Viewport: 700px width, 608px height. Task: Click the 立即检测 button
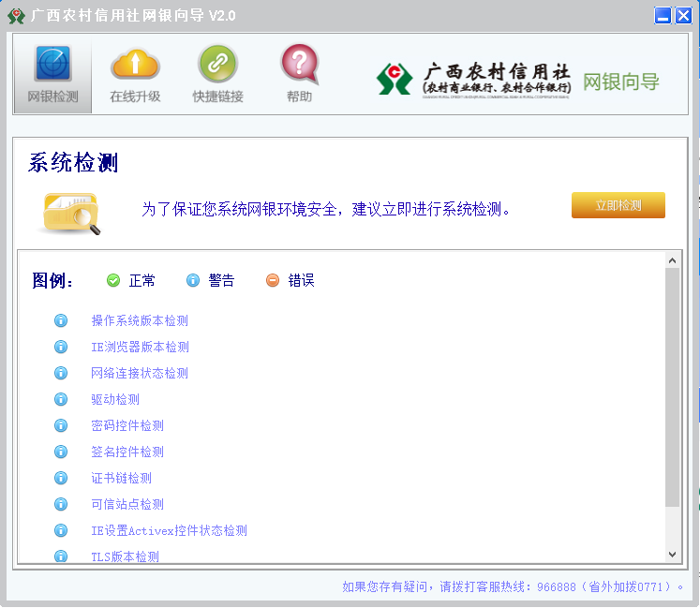(618, 205)
